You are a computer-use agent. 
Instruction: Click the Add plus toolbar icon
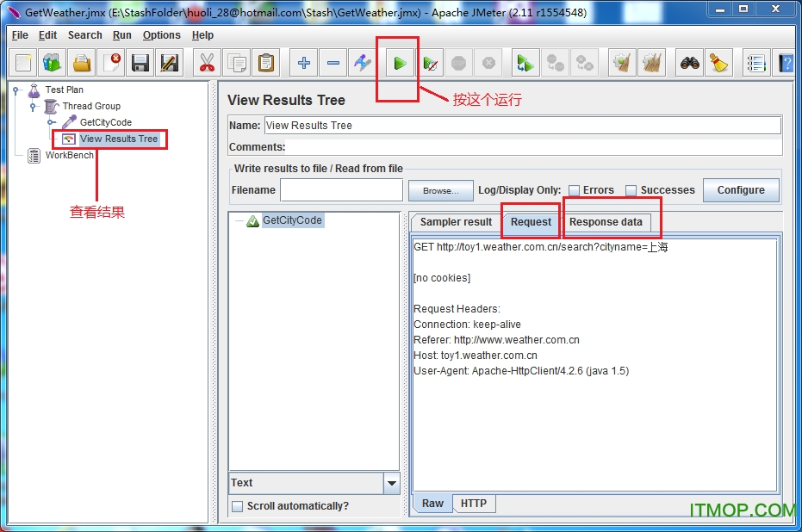pos(303,63)
